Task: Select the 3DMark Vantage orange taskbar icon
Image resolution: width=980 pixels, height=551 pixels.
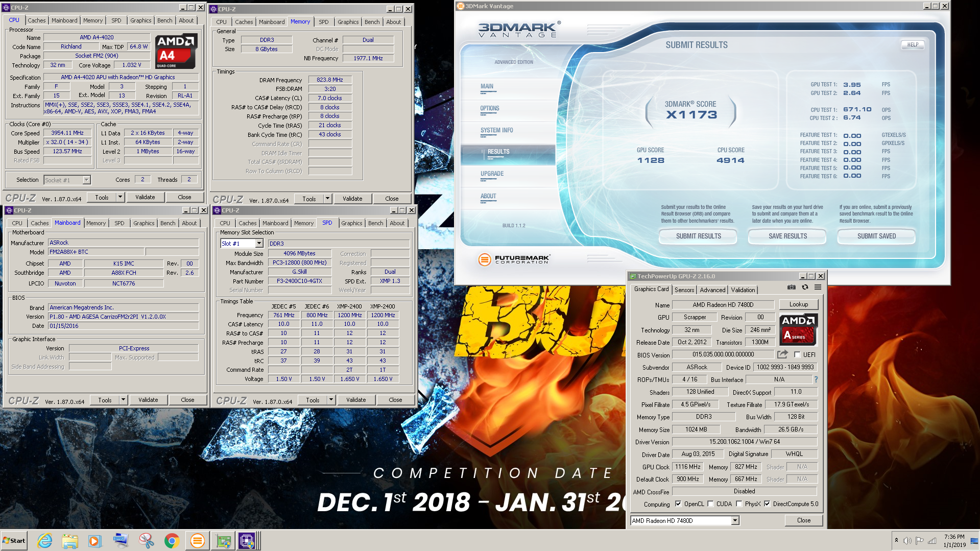Action: tap(197, 540)
